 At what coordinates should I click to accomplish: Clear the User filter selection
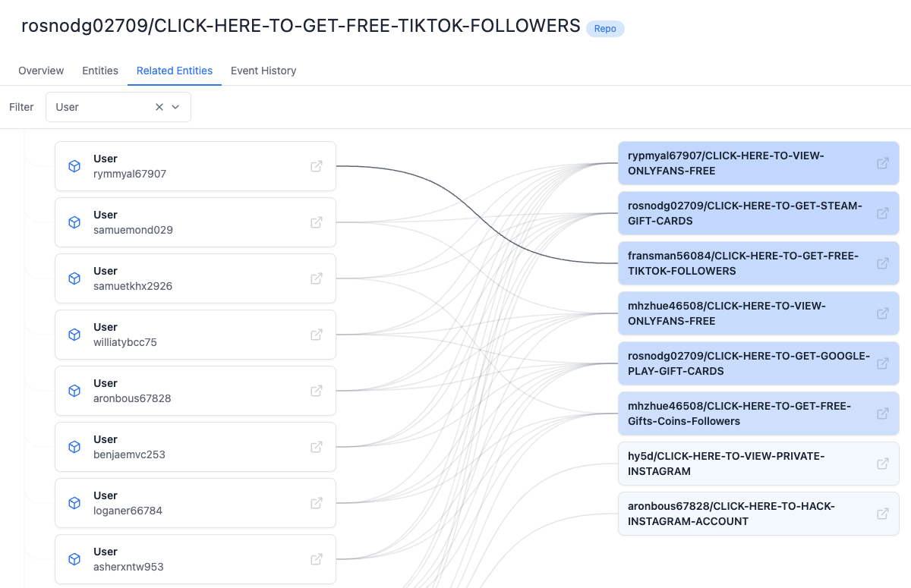[159, 107]
